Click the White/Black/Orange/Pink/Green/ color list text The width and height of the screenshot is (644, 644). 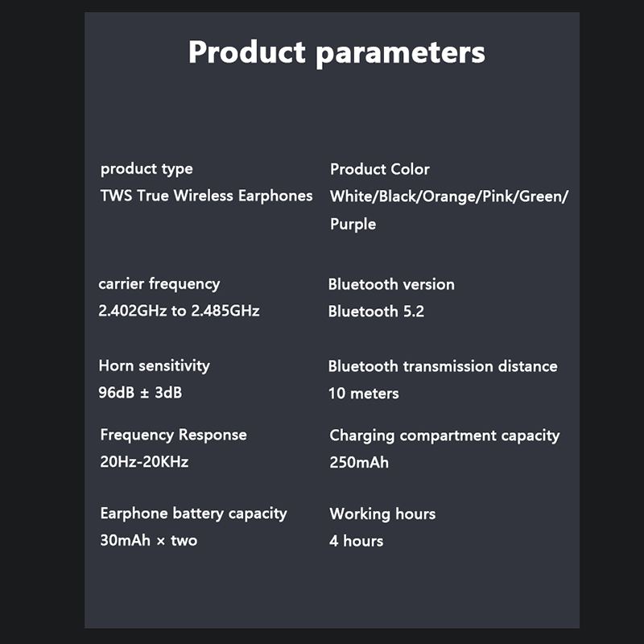click(448, 196)
